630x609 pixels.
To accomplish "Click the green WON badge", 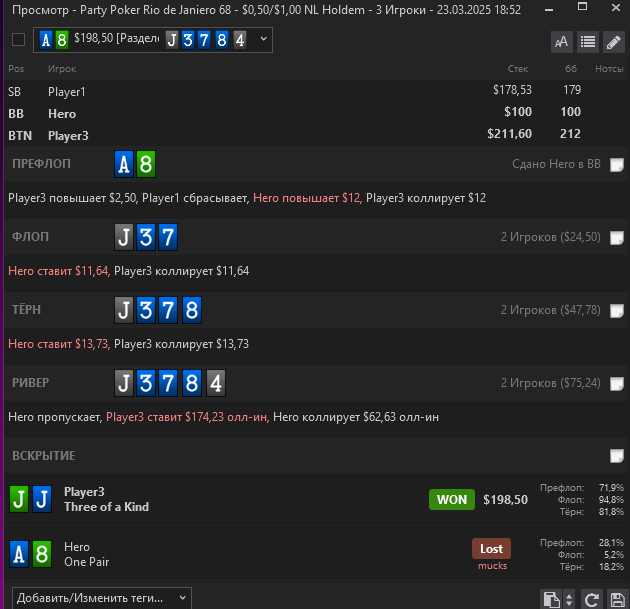I will (x=452, y=499).
